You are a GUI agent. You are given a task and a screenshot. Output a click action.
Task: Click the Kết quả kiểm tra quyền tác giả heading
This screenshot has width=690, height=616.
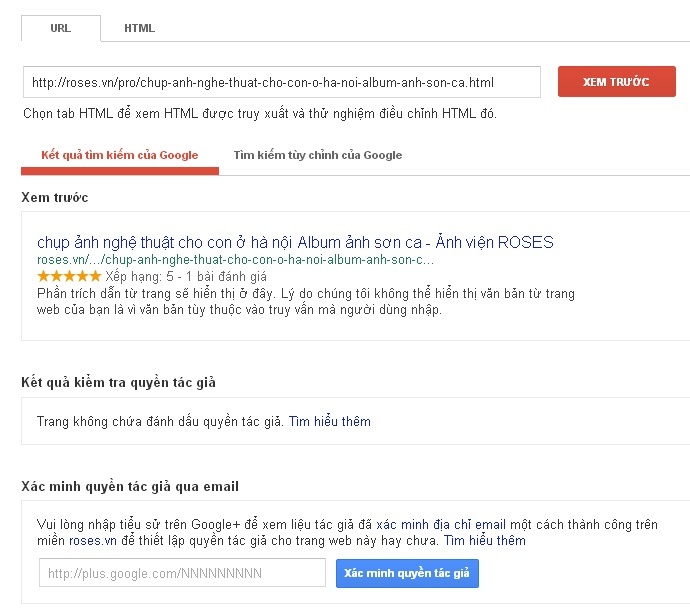pyautogui.click(x=118, y=382)
